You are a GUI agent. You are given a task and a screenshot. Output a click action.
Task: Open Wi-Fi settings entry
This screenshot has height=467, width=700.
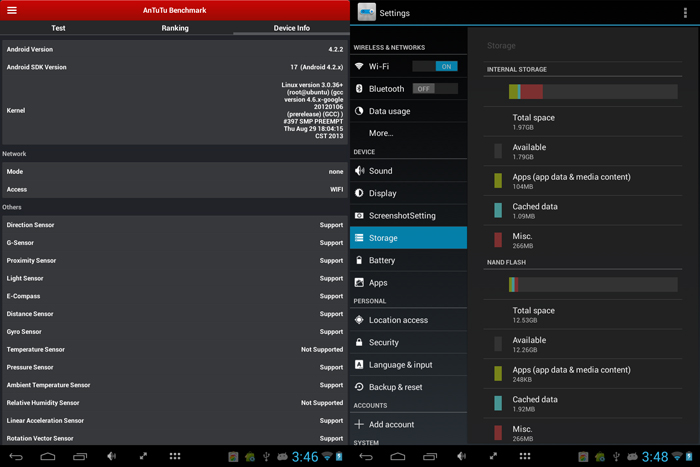pyautogui.click(x=408, y=66)
